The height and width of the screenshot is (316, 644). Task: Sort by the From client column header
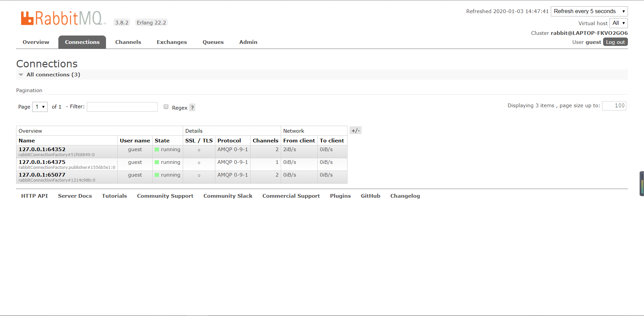[x=299, y=141]
